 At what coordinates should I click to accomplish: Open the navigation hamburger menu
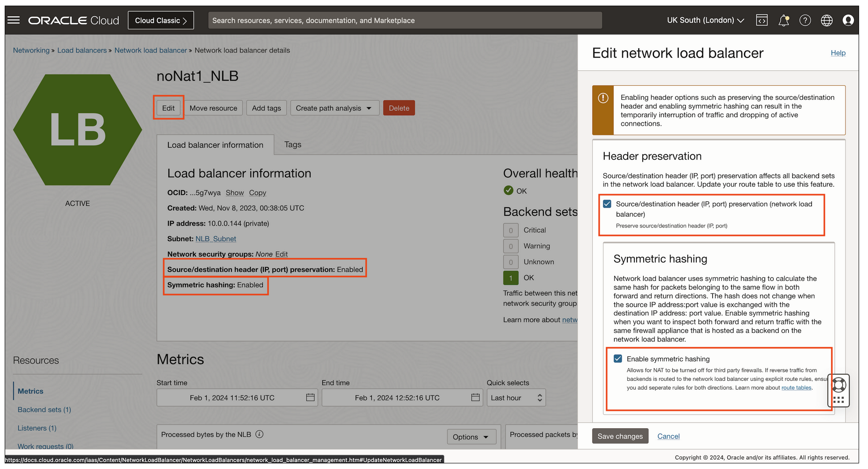coord(13,20)
